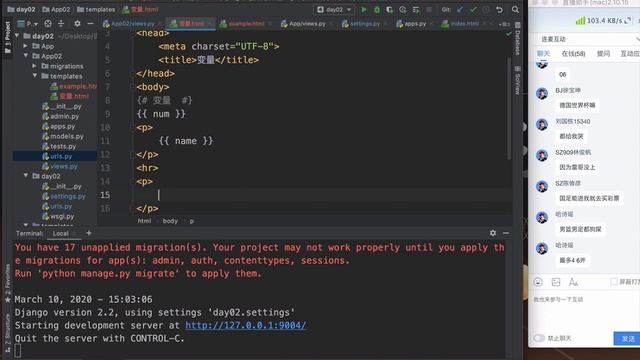Open Project panel settings gear

click(77, 24)
